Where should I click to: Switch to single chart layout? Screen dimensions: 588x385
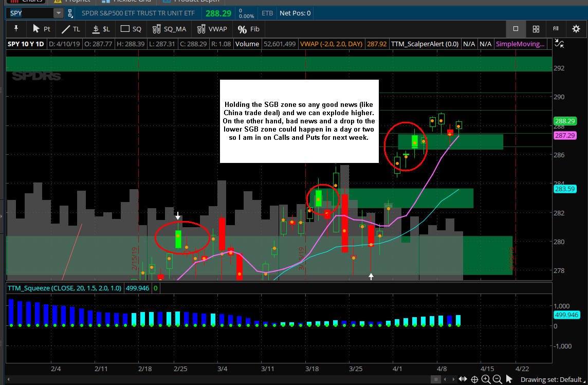click(x=516, y=29)
